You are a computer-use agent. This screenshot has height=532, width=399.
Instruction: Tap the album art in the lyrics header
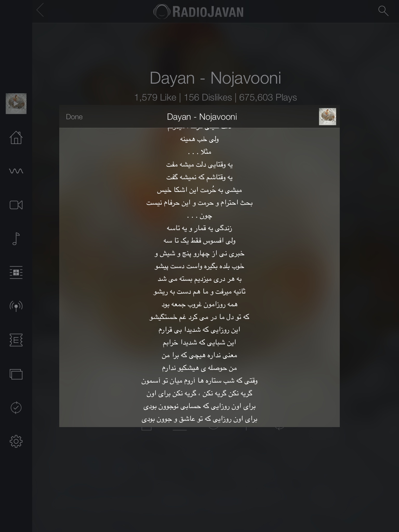tap(328, 117)
